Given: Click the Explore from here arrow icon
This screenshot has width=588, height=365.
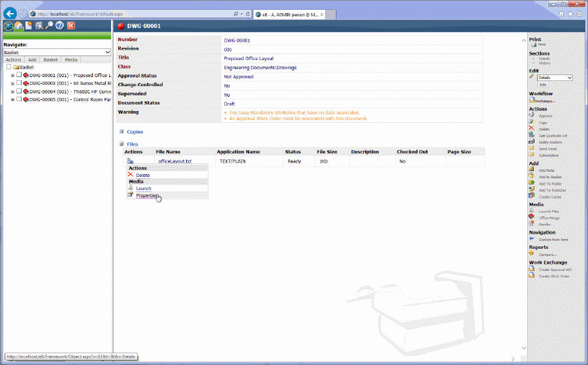Looking at the screenshot, I should [531, 238].
